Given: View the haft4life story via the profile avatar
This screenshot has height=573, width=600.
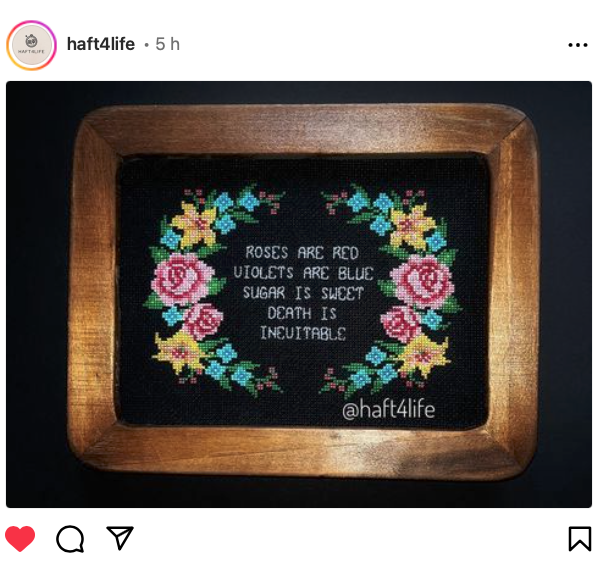Looking at the screenshot, I should tap(31, 45).
